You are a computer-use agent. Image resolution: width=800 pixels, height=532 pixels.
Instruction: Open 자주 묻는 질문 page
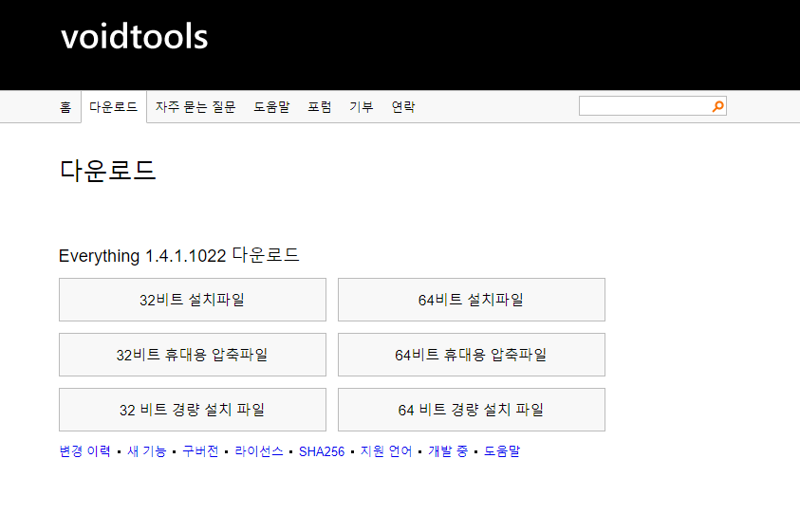click(x=195, y=106)
